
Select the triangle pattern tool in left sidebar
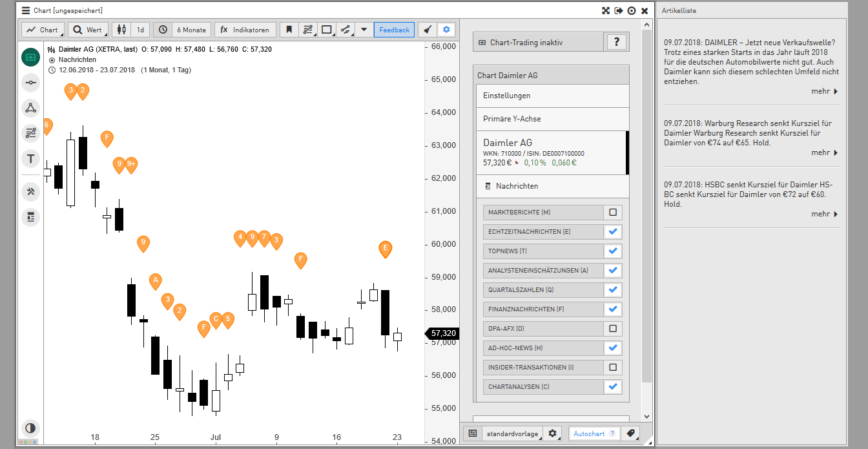click(x=30, y=108)
